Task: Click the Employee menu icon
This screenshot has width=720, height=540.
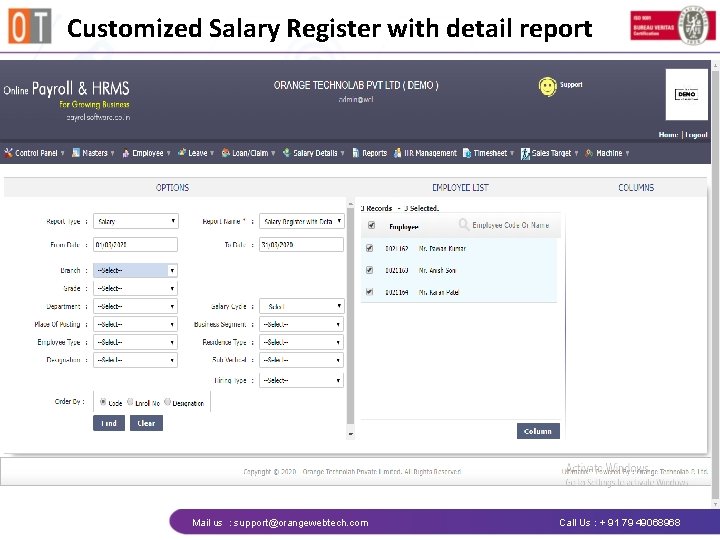Action: 126,153
